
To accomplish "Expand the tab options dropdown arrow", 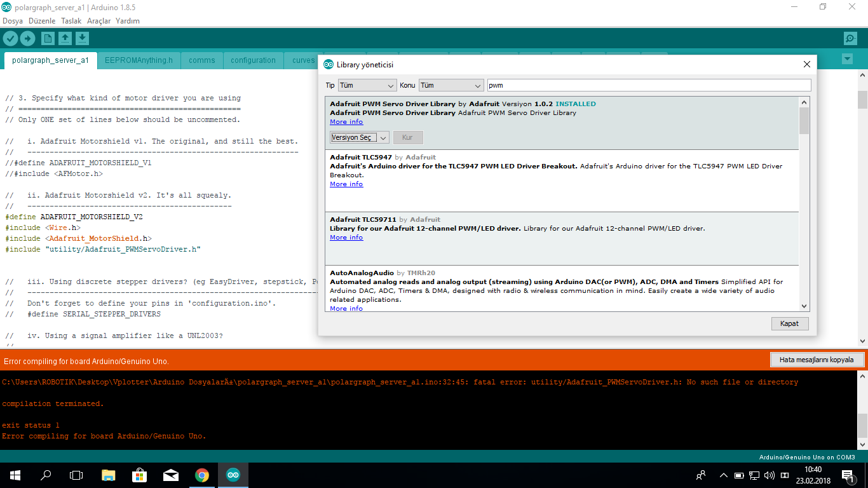I will (847, 59).
